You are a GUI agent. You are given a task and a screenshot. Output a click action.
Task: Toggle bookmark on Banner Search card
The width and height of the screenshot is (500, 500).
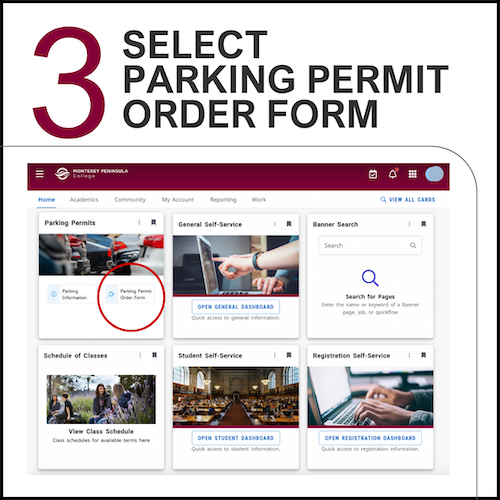click(423, 224)
